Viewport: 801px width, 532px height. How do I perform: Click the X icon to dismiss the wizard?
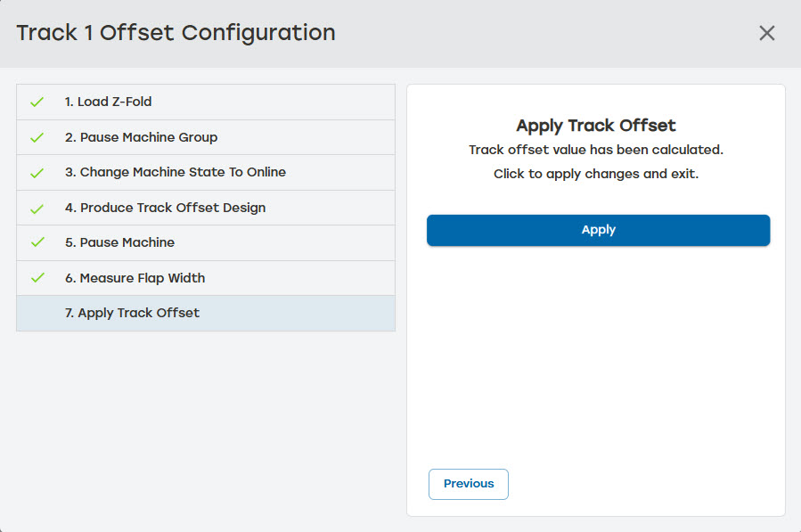[767, 33]
